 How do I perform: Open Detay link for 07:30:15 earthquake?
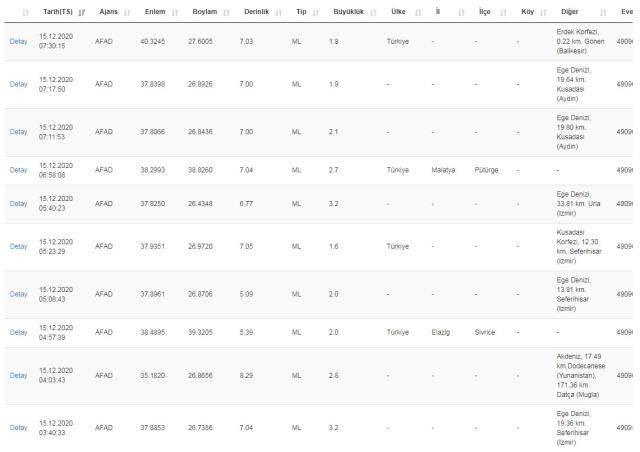point(18,41)
